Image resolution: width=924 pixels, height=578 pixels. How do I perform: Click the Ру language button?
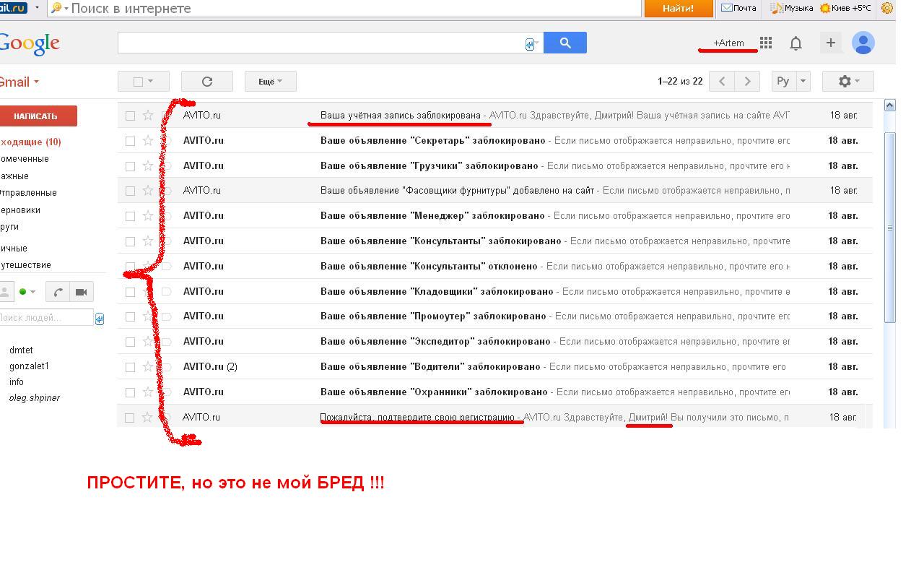tap(783, 81)
